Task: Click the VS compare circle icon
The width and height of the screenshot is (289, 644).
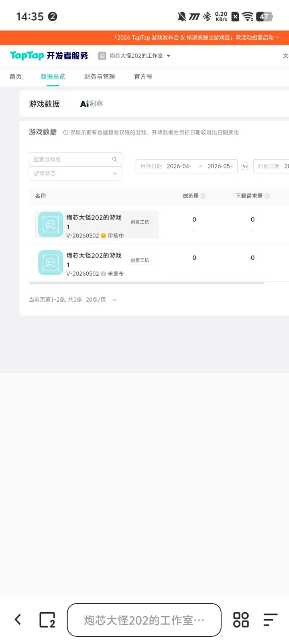Action: [x=245, y=166]
